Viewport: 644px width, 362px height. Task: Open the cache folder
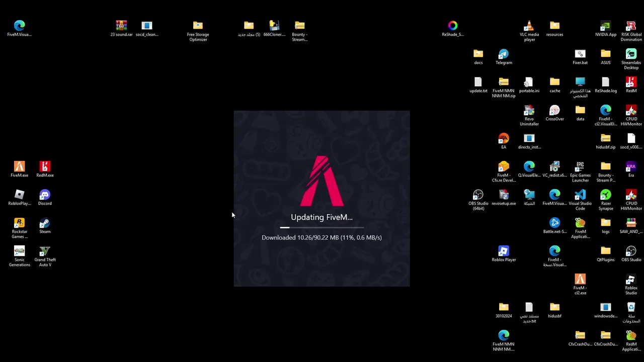pyautogui.click(x=555, y=85)
